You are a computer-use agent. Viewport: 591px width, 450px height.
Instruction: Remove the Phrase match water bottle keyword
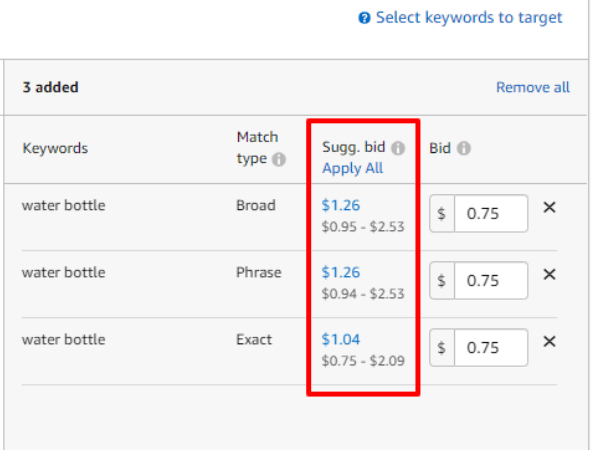[550, 274]
